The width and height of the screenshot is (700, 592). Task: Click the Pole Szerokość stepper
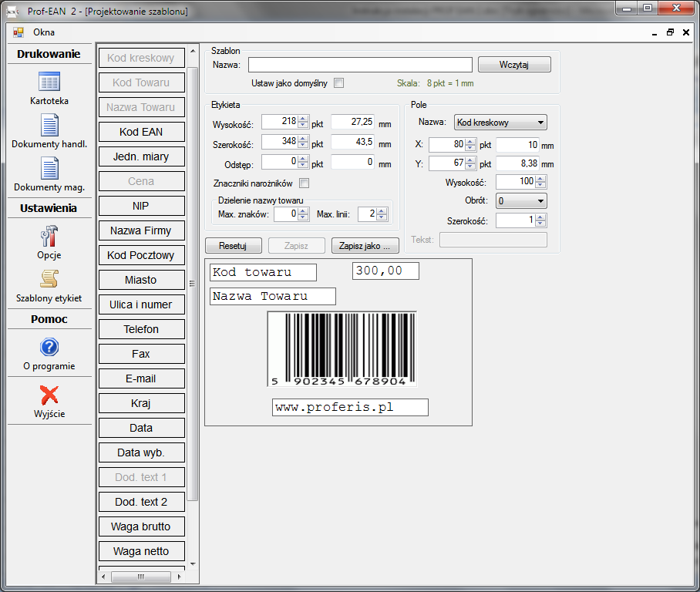tap(540, 220)
